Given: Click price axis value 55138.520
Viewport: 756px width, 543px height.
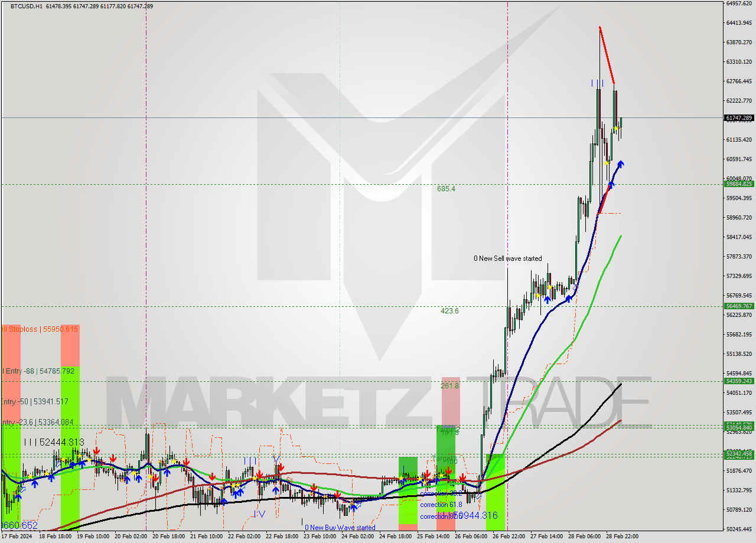Looking at the screenshot, I should coord(738,354).
